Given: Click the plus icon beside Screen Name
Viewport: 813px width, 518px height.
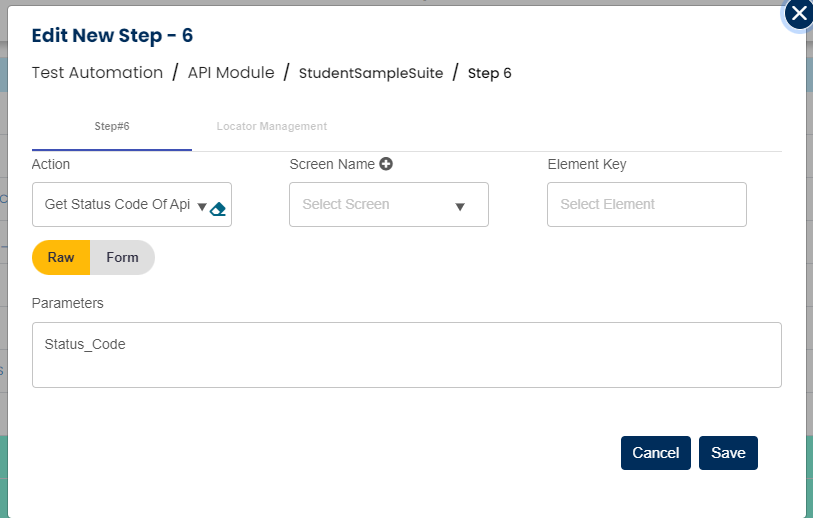Looking at the screenshot, I should point(386,164).
